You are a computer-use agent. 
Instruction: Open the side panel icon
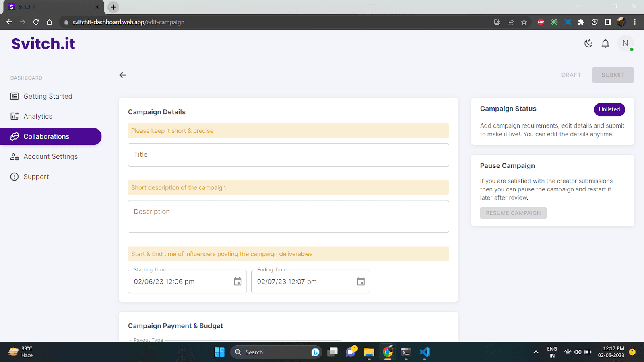pyautogui.click(x=608, y=22)
